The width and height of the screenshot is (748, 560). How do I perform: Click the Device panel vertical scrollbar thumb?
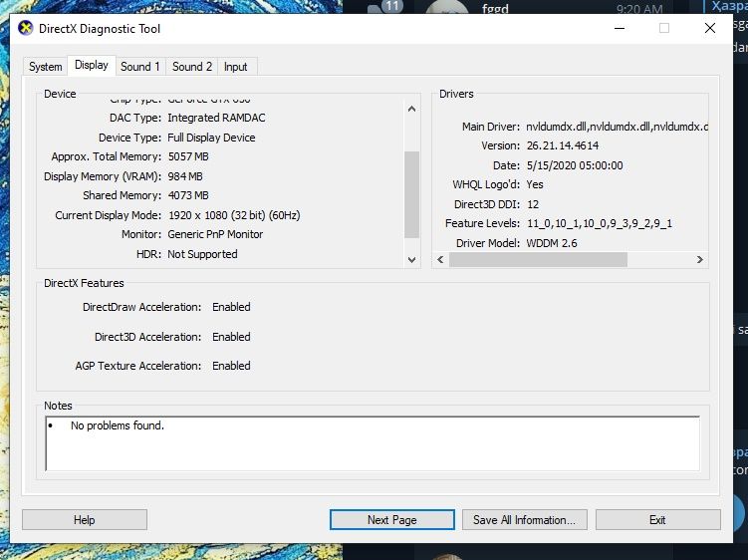click(x=411, y=194)
